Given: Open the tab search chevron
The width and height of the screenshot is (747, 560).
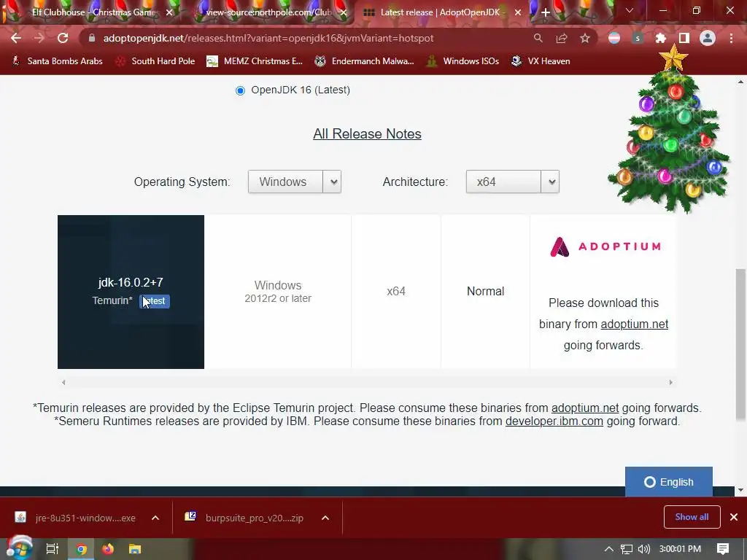Looking at the screenshot, I should pos(630,10).
